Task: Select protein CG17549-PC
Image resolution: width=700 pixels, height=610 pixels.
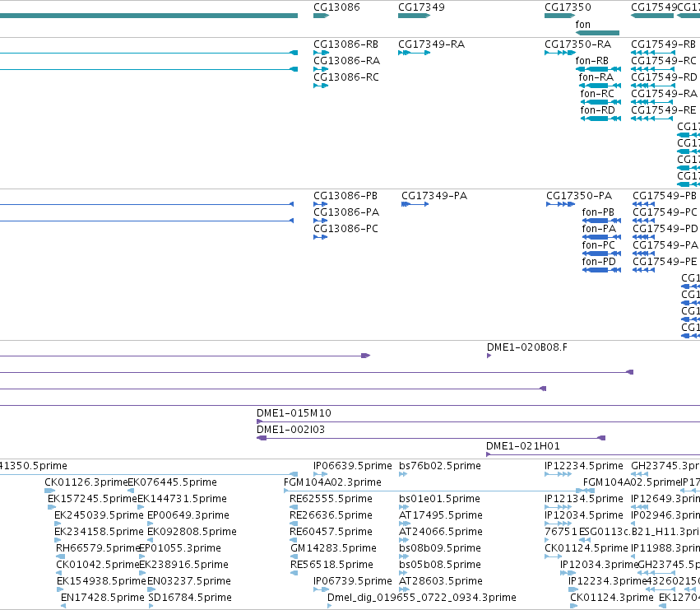Action: click(665, 212)
